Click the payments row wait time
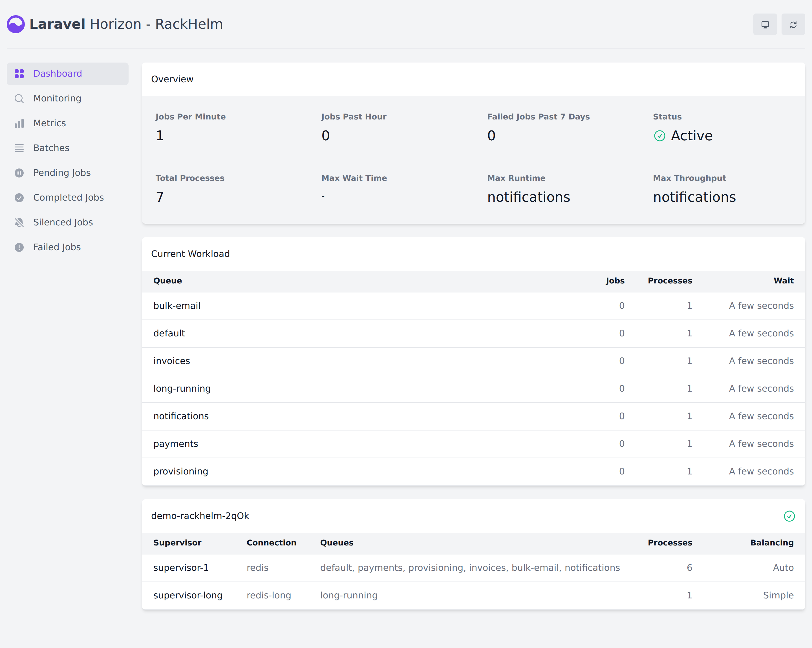This screenshot has height=648, width=812. coord(761,444)
